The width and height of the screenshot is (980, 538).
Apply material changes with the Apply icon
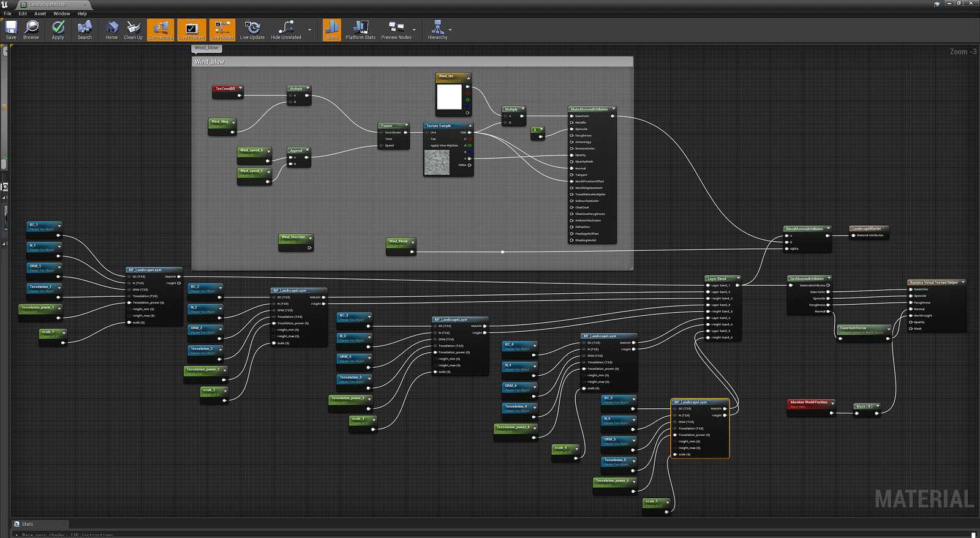[x=58, y=29]
